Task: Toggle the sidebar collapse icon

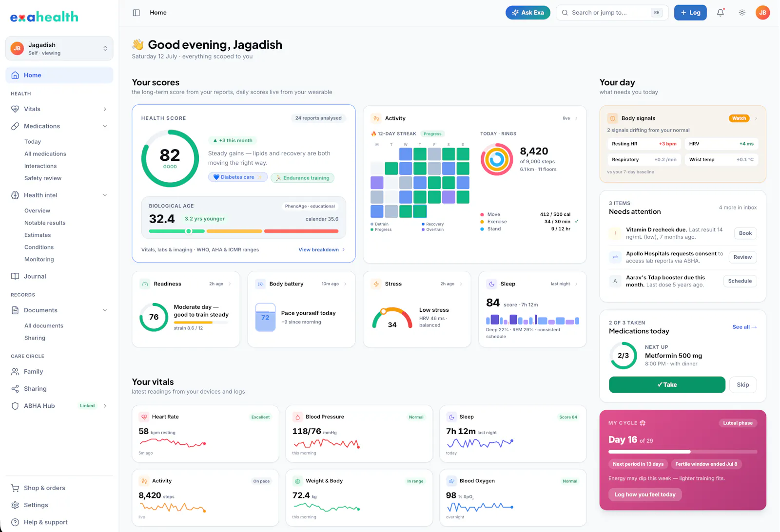Action: (x=136, y=13)
